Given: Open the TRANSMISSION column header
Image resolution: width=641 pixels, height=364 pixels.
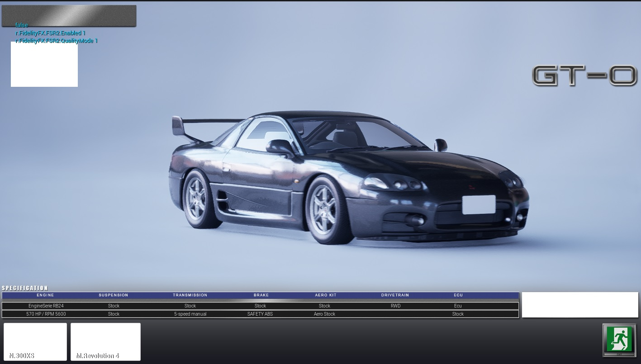Looking at the screenshot, I should pyautogui.click(x=190, y=295).
